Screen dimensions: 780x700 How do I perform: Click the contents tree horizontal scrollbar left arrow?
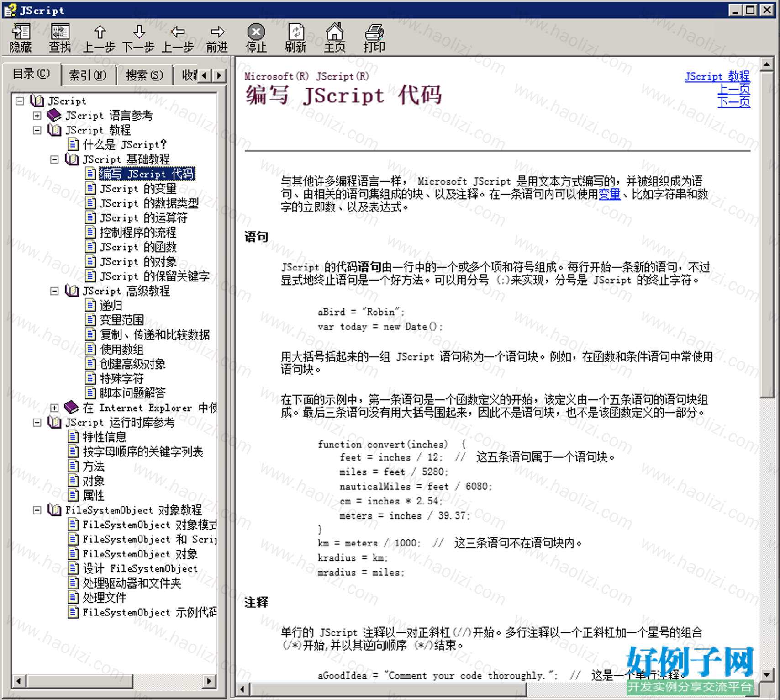(x=18, y=681)
